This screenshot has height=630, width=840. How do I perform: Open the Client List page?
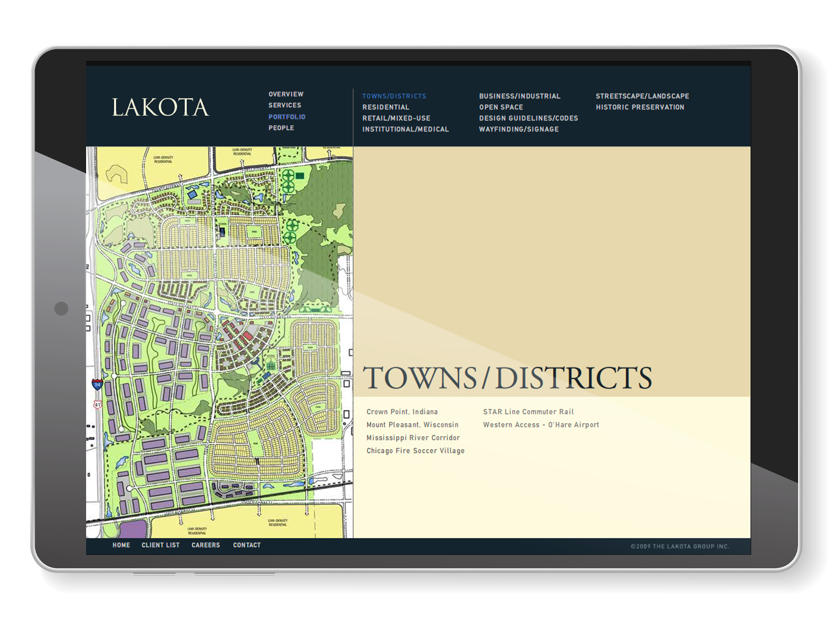161,545
